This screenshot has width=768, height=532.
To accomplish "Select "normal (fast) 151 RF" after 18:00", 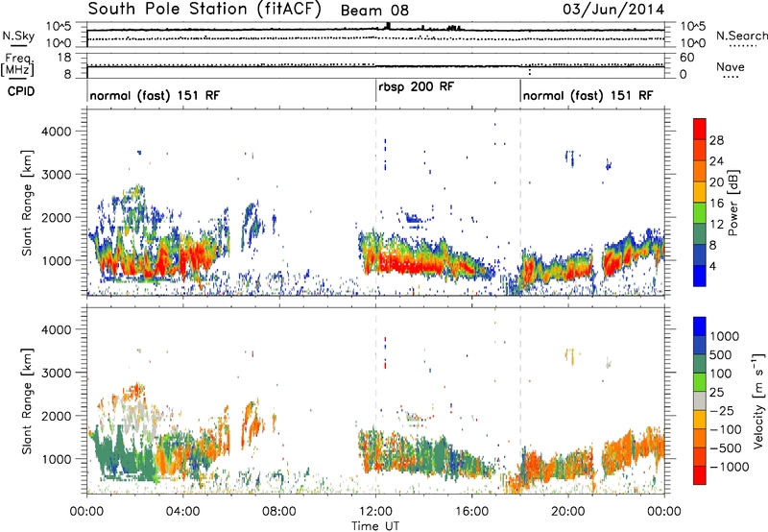I will (588, 95).
